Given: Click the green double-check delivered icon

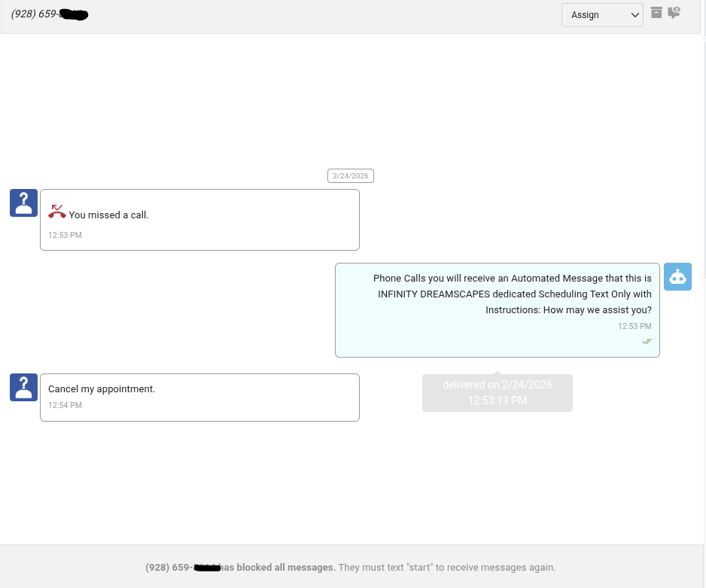Looking at the screenshot, I should [x=647, y=342].
